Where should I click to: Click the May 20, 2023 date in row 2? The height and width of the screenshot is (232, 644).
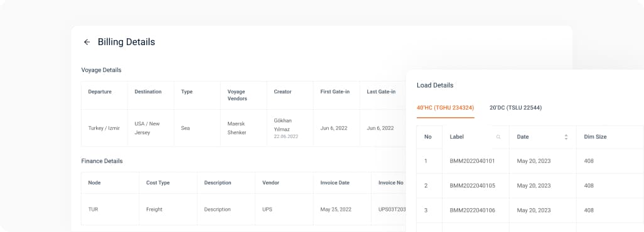(x=534, y=186)
